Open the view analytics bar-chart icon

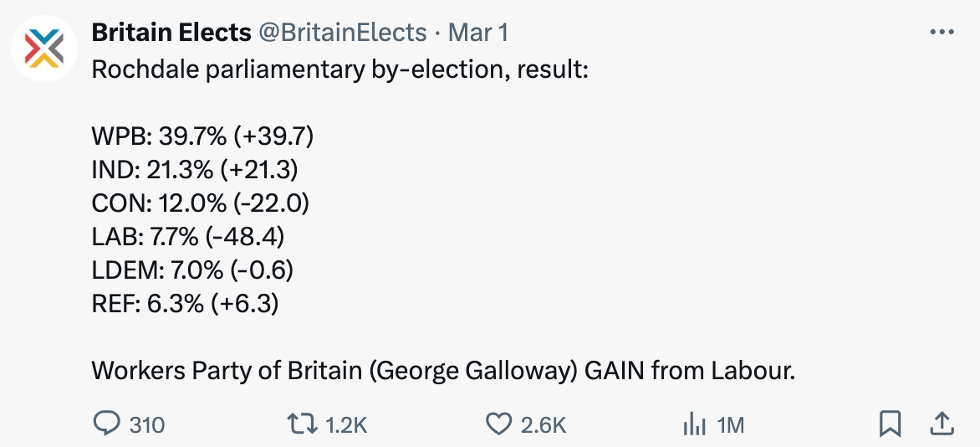pos(694,424)
